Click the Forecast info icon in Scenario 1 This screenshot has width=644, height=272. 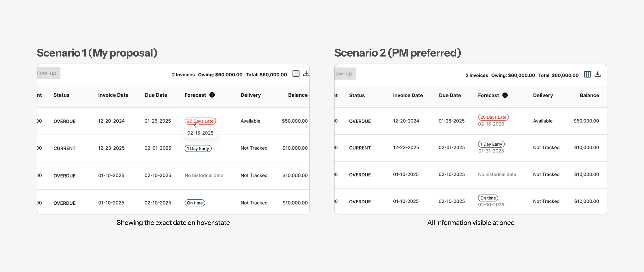point(212,95)
